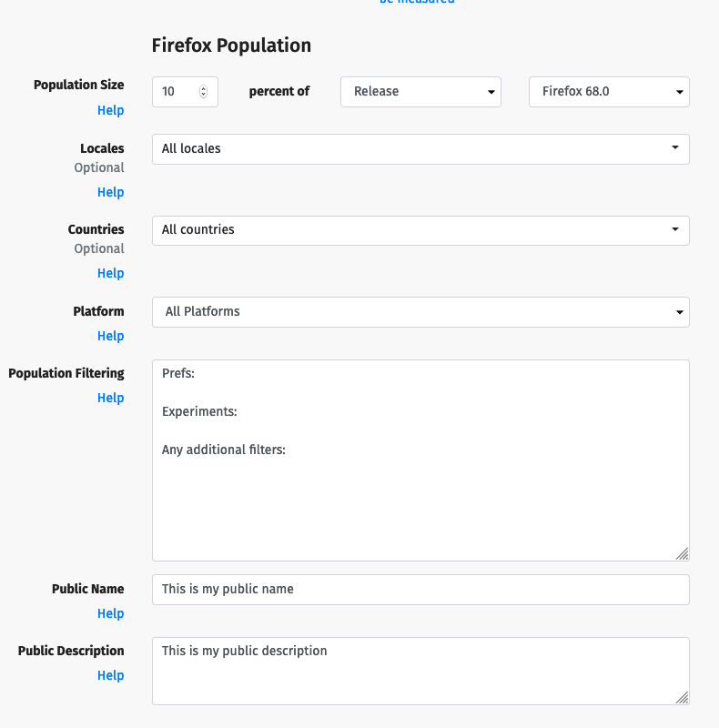Open the All Platforms dropdown
The image size is (719, 728).
pos(420,312)
